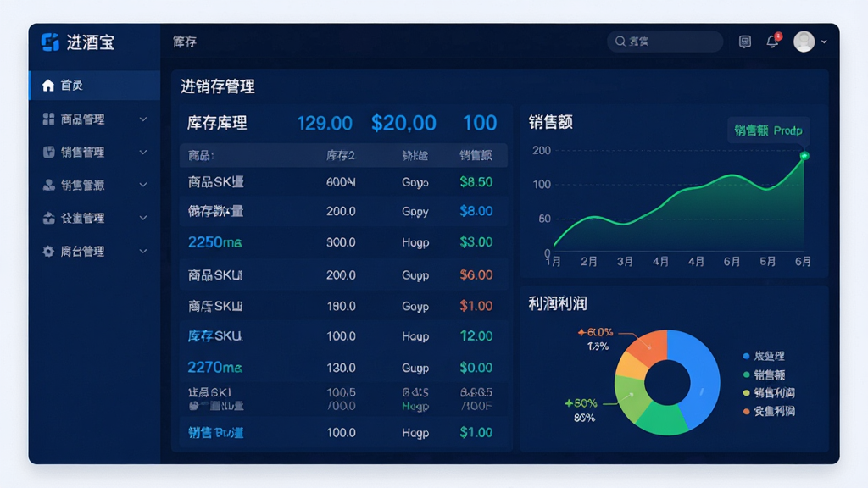Expand the 商品管理 chevron

tap(143, 119)
